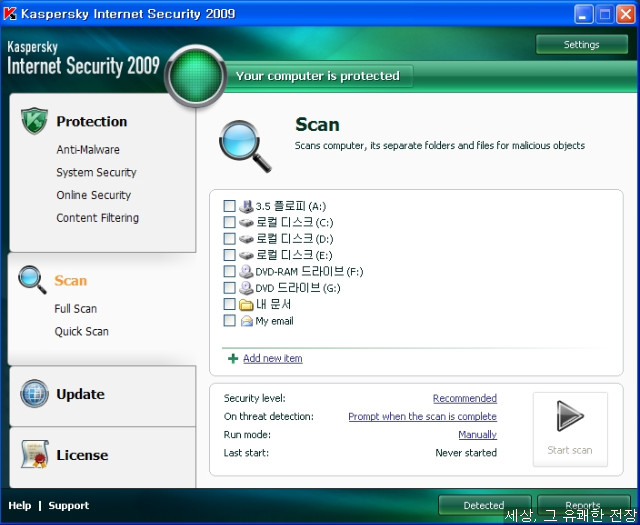Click the 내 문서 label

273,305
